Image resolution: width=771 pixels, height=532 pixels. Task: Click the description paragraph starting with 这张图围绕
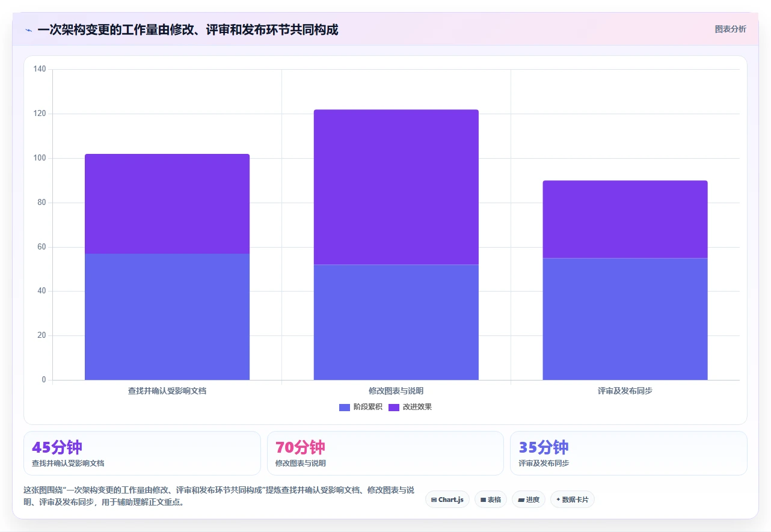pyautogui.click(x=219, y=497)
